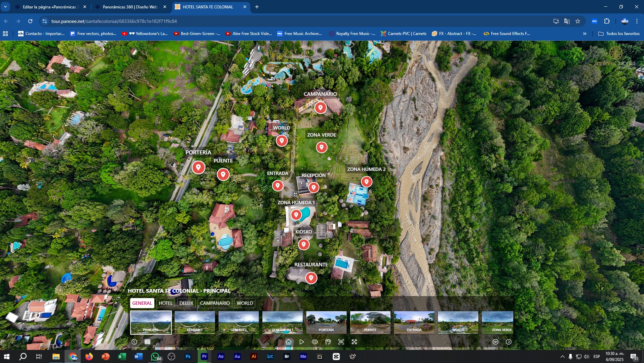Open the PORTERÍA panorama thumbnail

[x=326, y=322]
